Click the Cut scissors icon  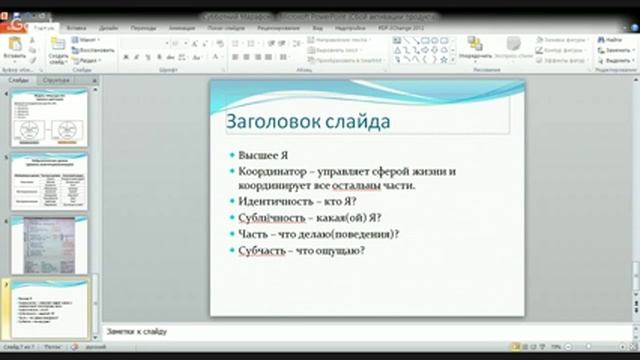pos(33,41)
